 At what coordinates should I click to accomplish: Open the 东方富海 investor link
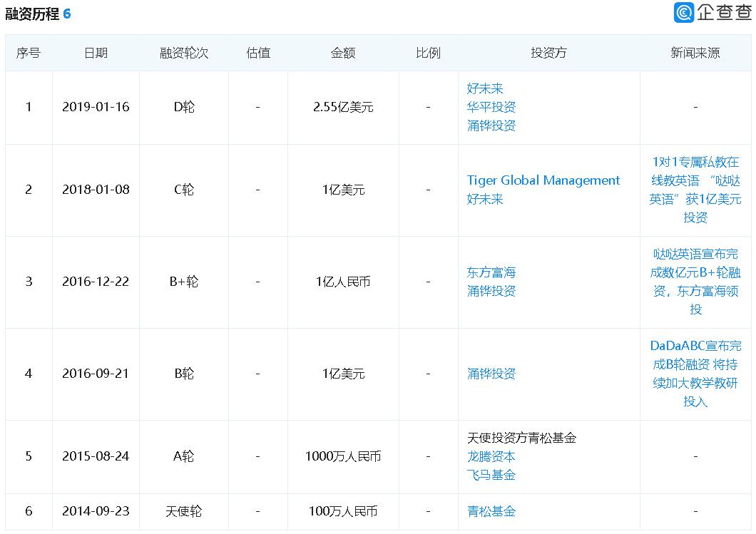[x=490, y=272]
